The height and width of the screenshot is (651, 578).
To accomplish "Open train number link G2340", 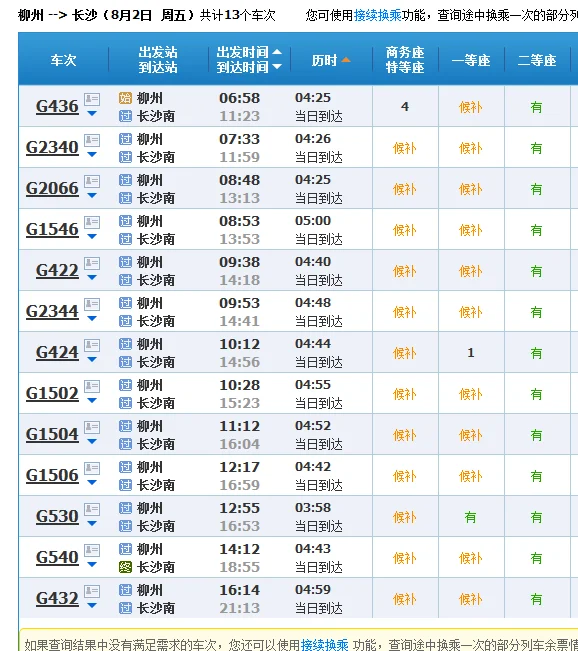I will point(52,147).
